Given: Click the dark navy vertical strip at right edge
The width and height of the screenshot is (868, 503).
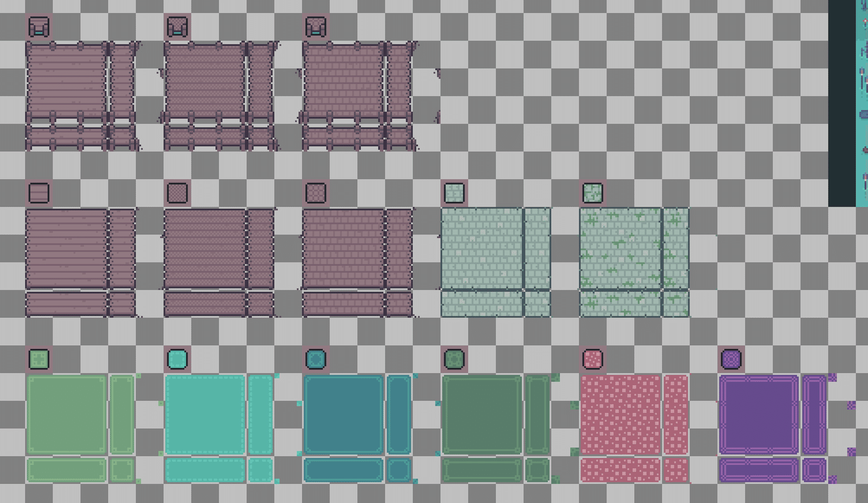Looking at the screenshot, I should (x=842, y=103).
